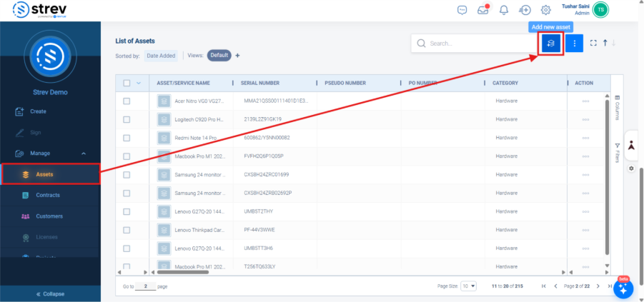Expand the selection chevron beside header checkbox
The height and width of the screenshot is (302, 644).
[138, 83]
